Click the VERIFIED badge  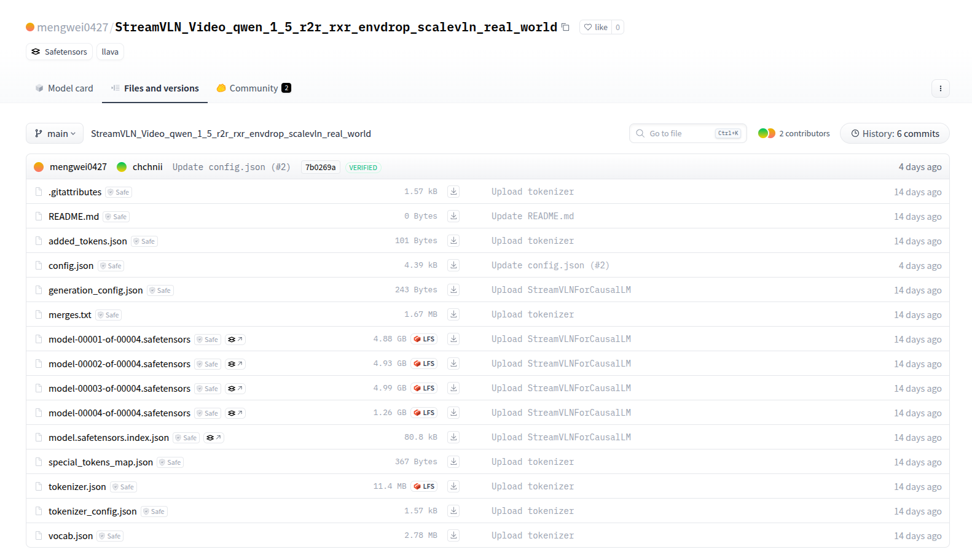click(x=363, y=168)
